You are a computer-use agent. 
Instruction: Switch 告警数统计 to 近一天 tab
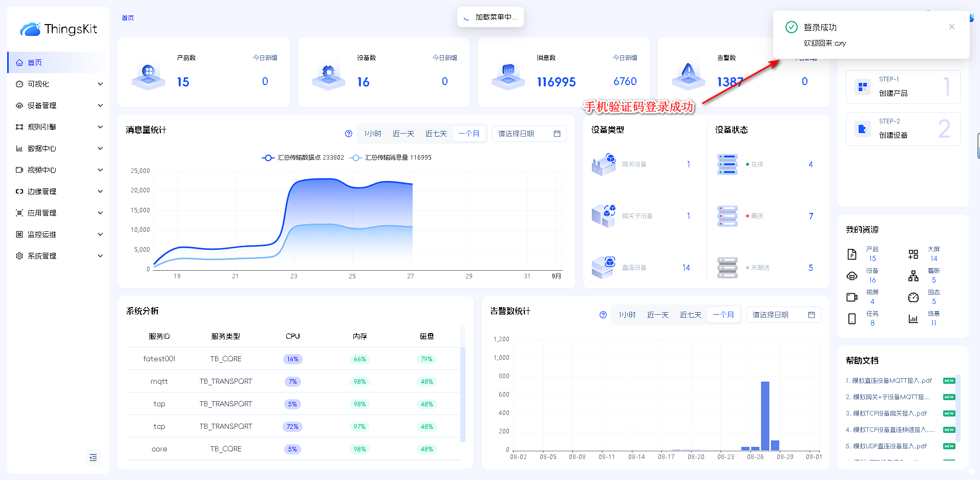[x=657, y=315]
